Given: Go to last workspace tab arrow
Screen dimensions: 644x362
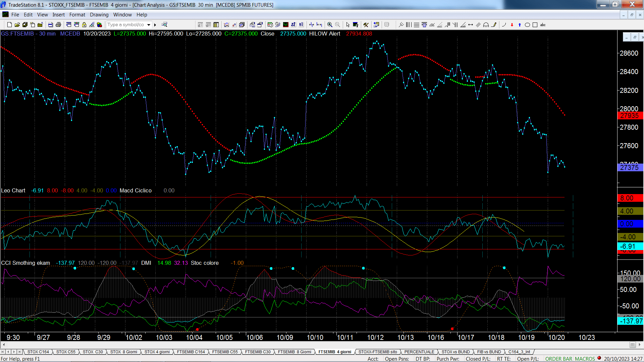Looking at the screenshot, I should click(20, 352).
